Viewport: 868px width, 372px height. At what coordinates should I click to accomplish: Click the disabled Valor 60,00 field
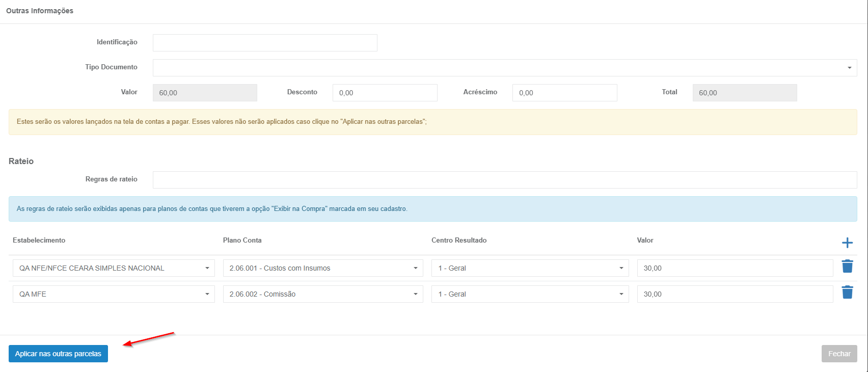coord(205,93)
